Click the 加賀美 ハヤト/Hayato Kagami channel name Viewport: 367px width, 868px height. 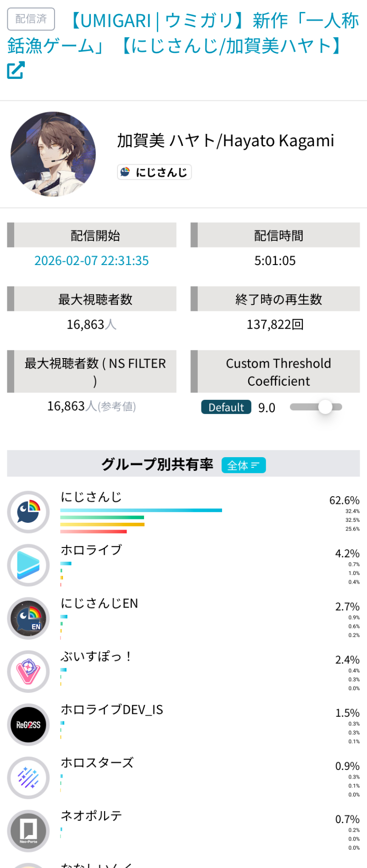[x=225, y=141]
